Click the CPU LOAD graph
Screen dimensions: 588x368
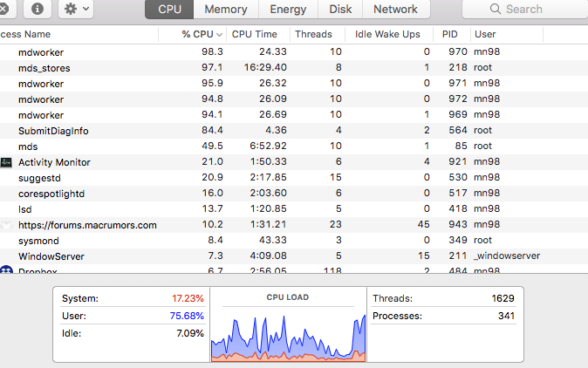tap(288, 337)
